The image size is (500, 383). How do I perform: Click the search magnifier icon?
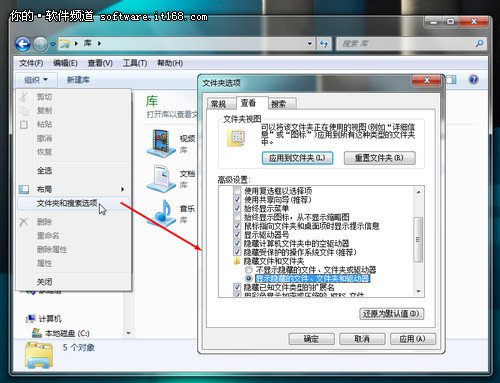(x=479, y=43)
